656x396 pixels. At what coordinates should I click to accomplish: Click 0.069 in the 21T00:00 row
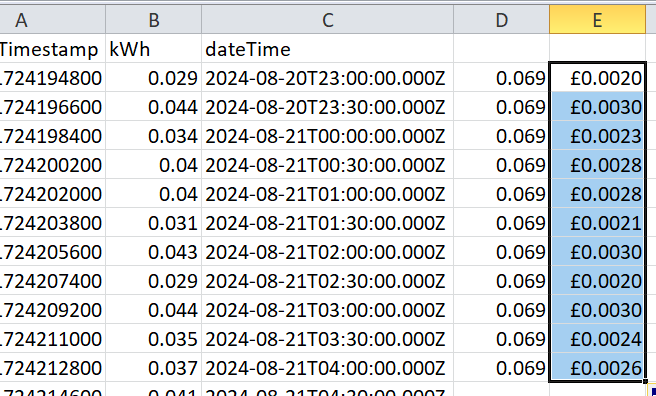pos(502,136)
